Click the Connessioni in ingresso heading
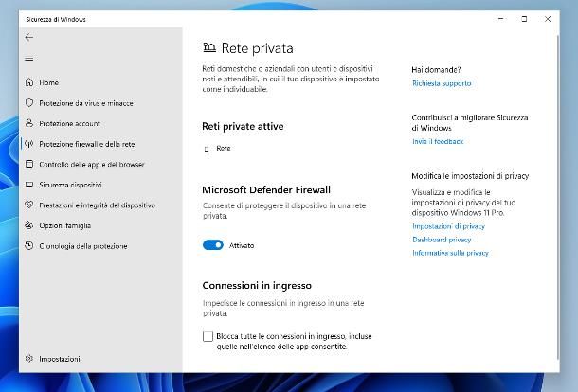The image size is (578, 392). coord(257,286)
